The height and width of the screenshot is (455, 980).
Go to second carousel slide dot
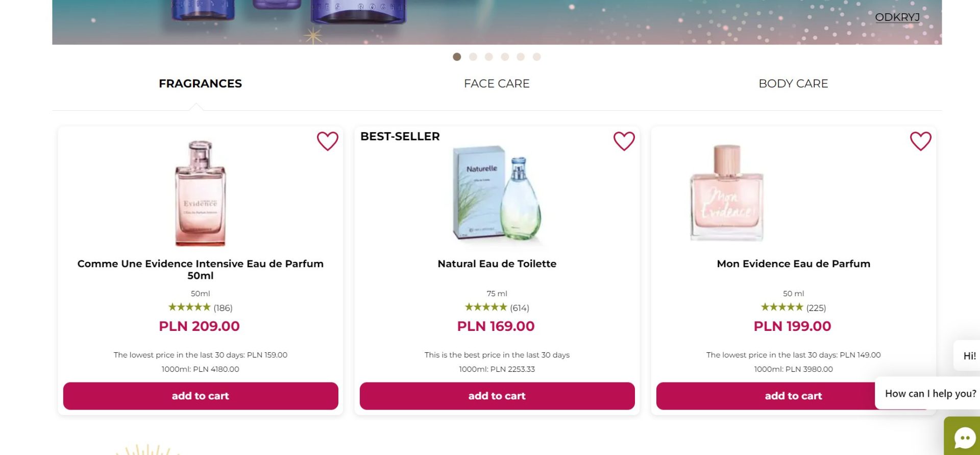(473, 57)
